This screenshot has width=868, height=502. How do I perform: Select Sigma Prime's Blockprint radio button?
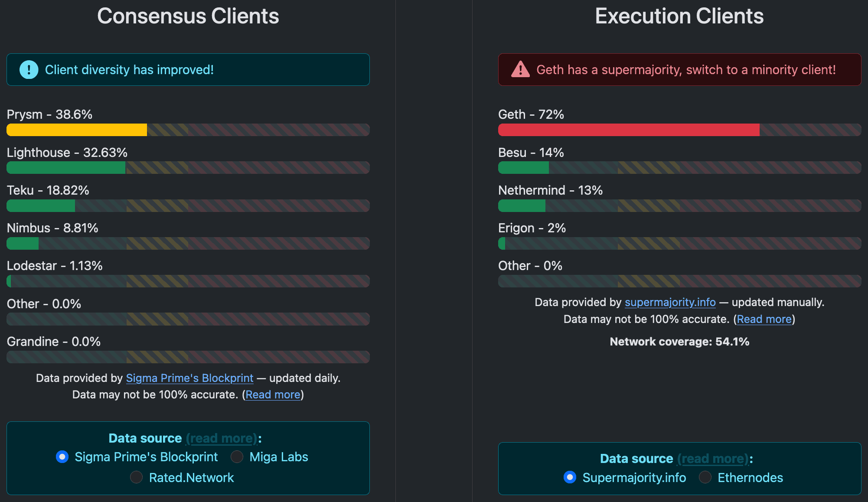coord(62,457)
